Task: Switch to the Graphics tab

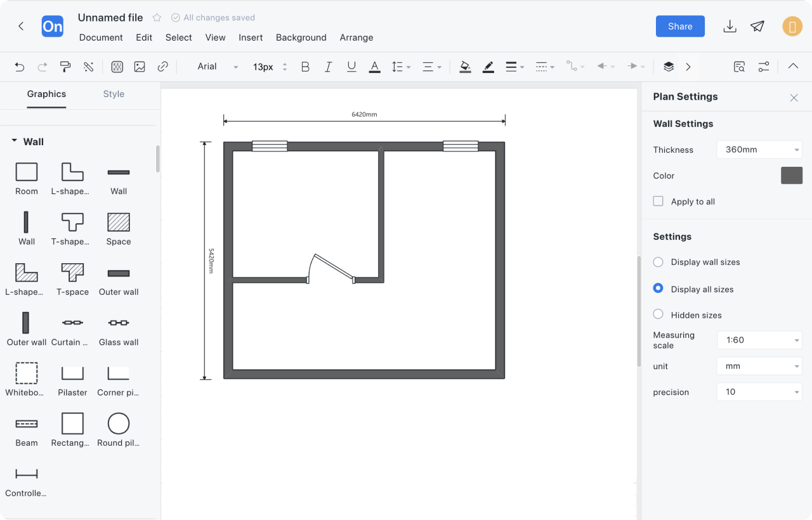Action: [46, 94]
